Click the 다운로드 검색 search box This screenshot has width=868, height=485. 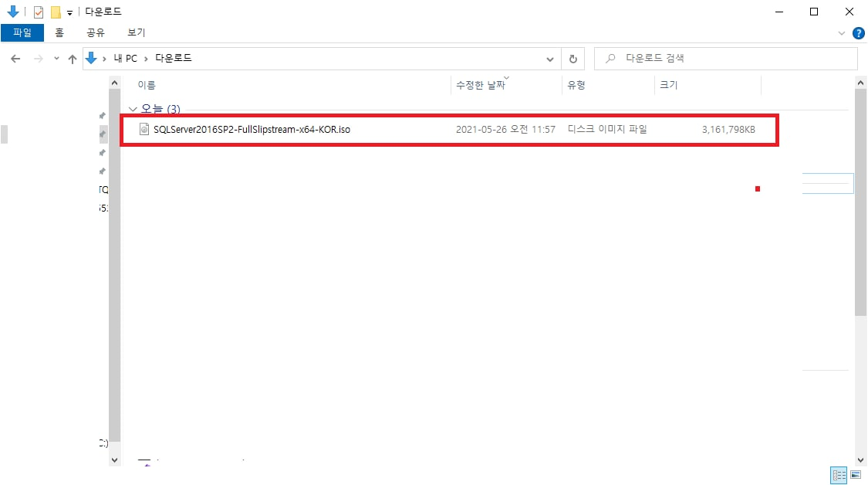[725, 58]
